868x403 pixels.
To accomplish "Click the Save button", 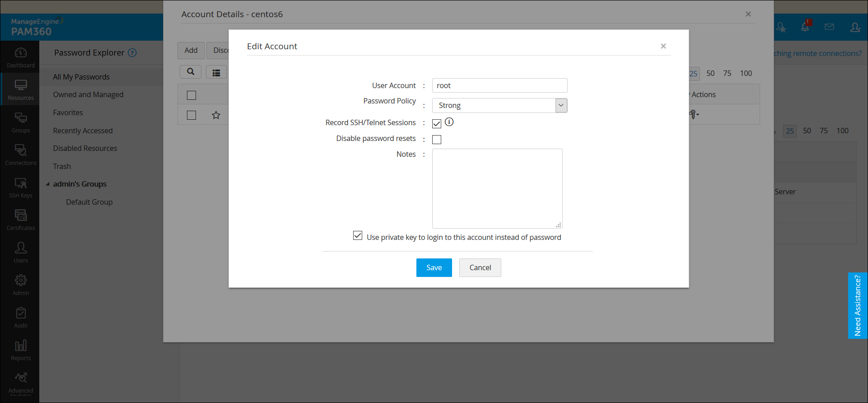I will (434, 267).
